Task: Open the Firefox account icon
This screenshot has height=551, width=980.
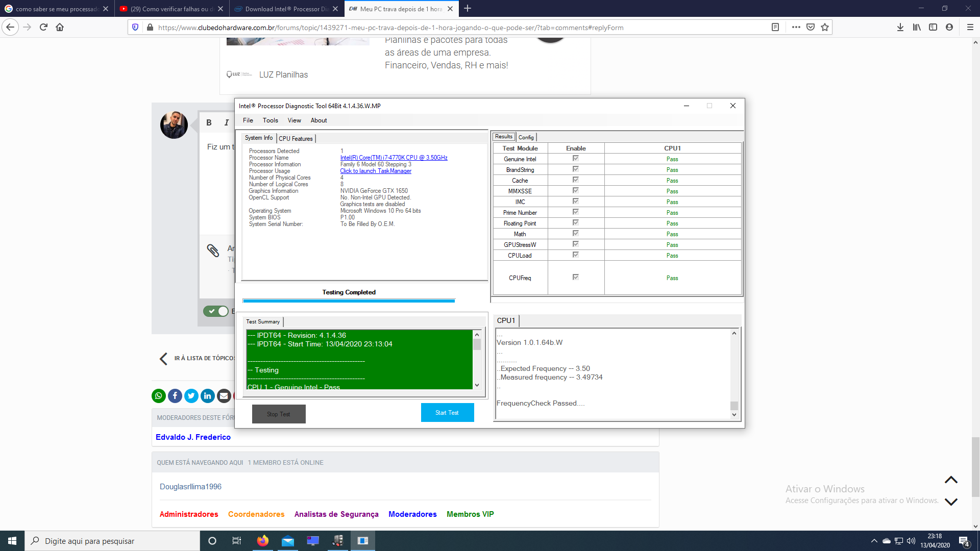Action: [x=949, y=28]
